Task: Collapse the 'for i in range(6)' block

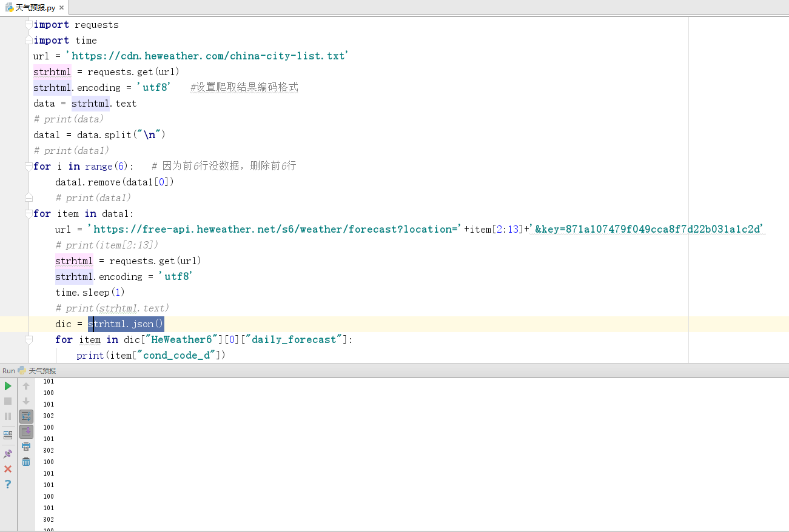Action: pos(29,166)
